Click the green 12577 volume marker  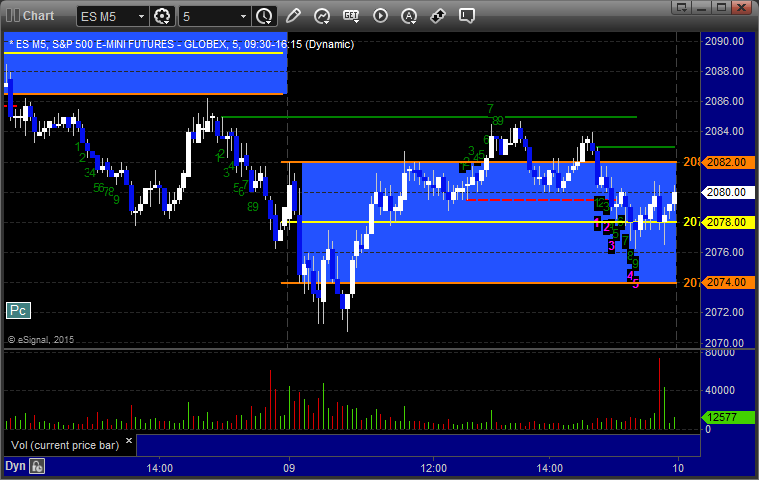[729, 417]
